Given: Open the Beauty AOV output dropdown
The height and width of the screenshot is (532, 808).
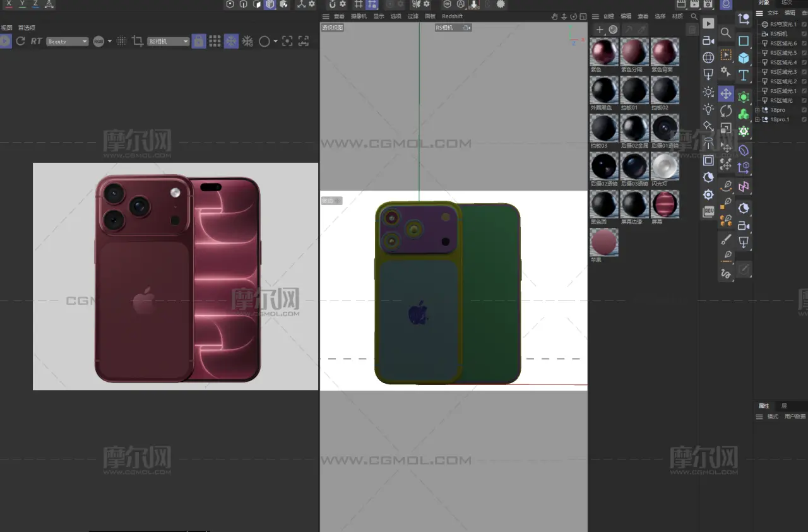Looking at the screenshot, I should click(67, 42).
